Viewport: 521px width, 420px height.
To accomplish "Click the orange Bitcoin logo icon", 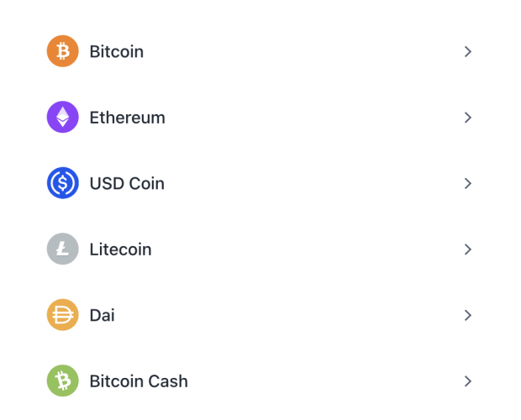I will pos(62,51).
